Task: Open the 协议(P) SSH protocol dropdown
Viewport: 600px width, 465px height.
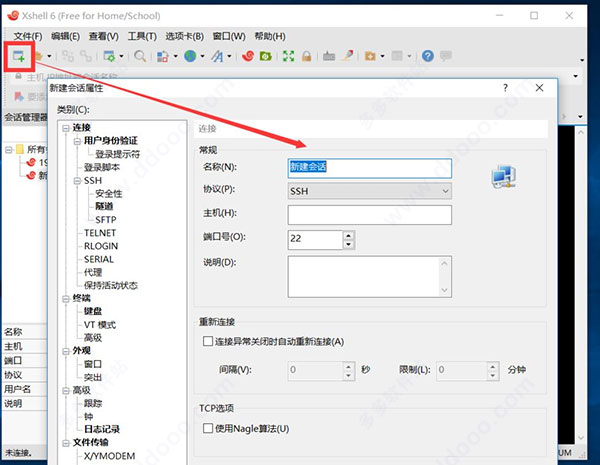Action: (370, 191)
